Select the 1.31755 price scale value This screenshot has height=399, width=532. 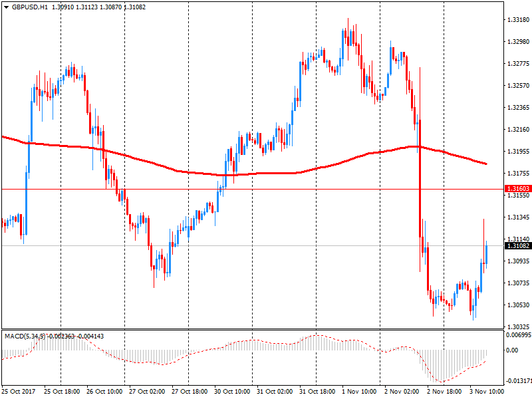coord(518,174)
